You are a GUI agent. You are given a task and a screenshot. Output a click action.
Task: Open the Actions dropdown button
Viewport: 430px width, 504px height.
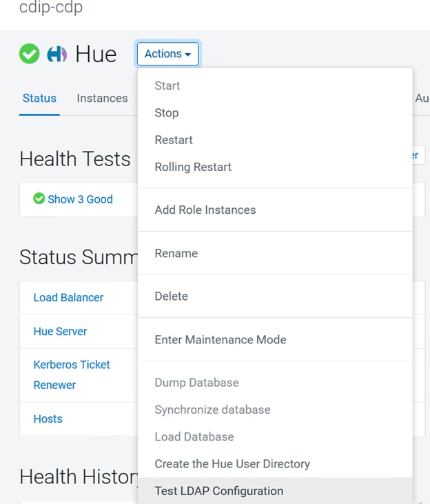click(167, 54)
